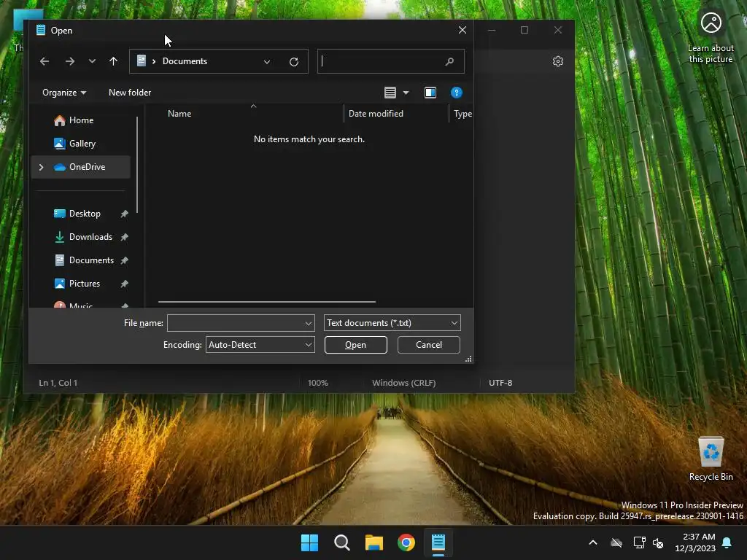Click 100% zoom in Notepad status bar

click(x=318, y=383)
